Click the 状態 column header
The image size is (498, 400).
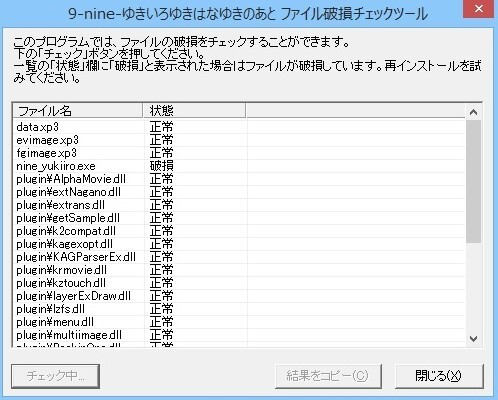point(194,111)
